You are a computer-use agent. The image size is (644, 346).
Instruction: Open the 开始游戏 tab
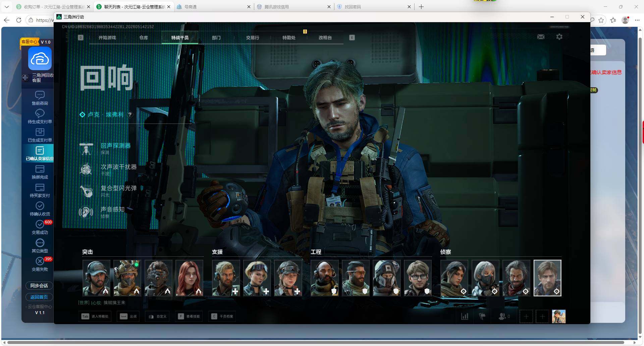[x=107, y=38]
